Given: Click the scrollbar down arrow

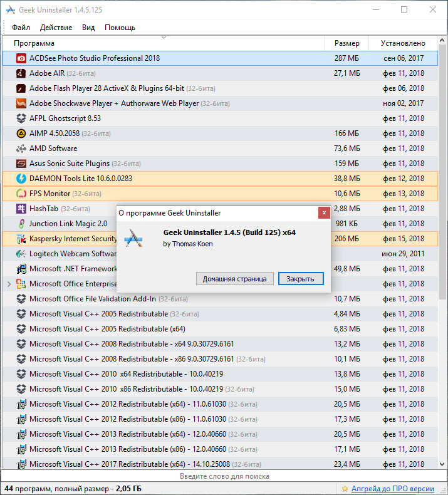Looking at the screenshot, I should tap(442, 464).
